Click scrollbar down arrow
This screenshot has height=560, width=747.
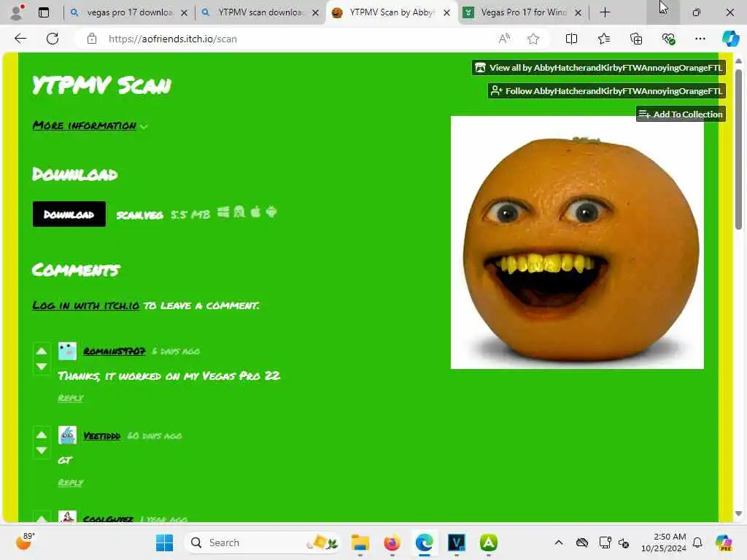tap(738, 513)
